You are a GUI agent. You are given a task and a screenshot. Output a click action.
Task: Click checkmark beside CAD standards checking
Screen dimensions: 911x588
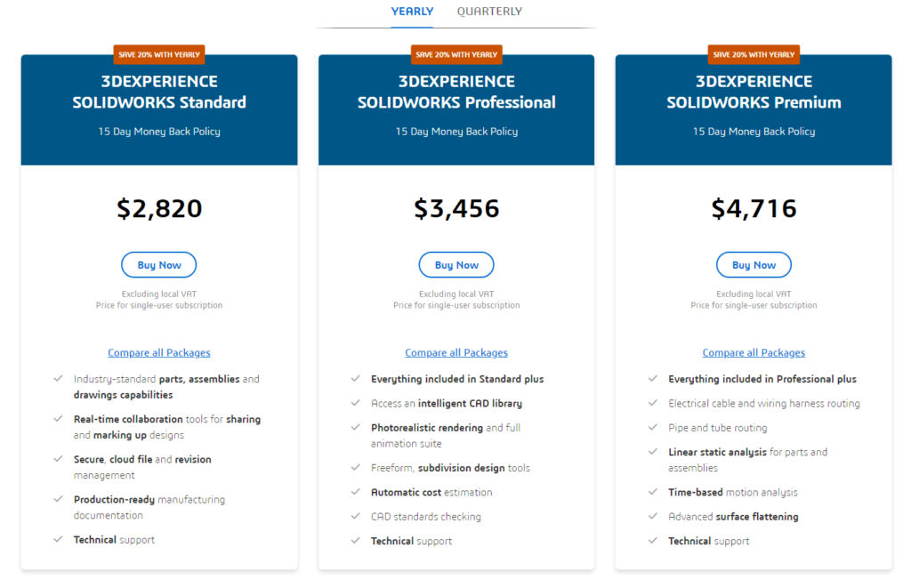(x=356, y=517)
